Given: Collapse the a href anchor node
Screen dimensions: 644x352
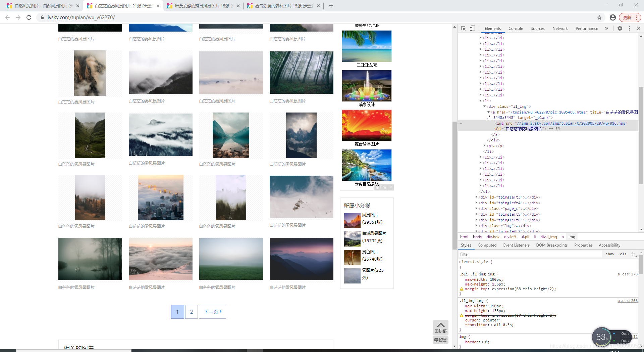Looking at the screenshot, I should pyautogui.click(x=488, y=112).
